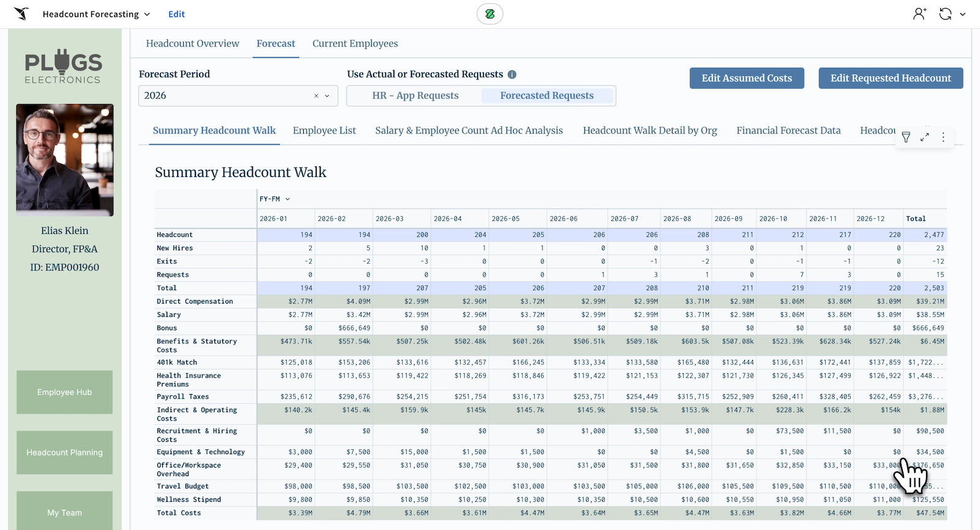The width and height of the screenshot is (980, 530).
Task: Click the Wellness Stipend row label
Action: [189, 499]
